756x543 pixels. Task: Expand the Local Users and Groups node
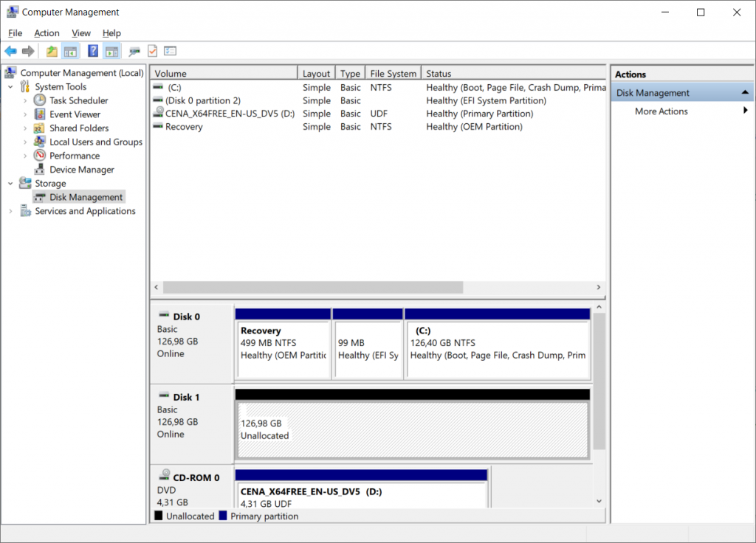(x=25, y=142)
